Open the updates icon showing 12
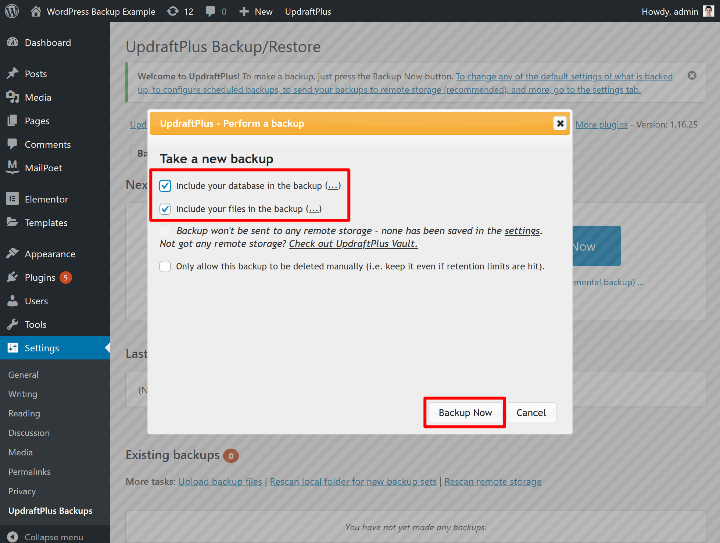Viewport: 720px width, 543px height. coord(173,11)
